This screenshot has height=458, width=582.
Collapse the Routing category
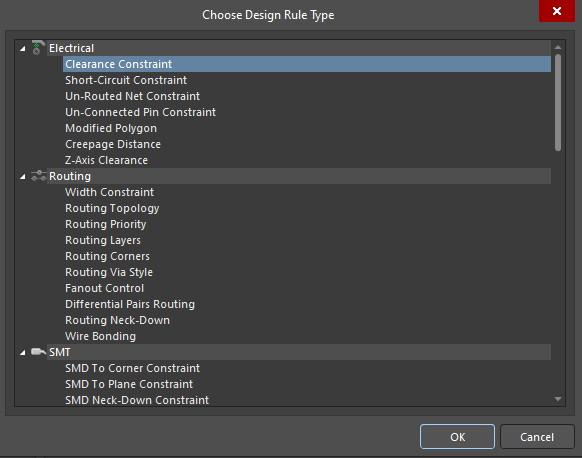[23, 176]
